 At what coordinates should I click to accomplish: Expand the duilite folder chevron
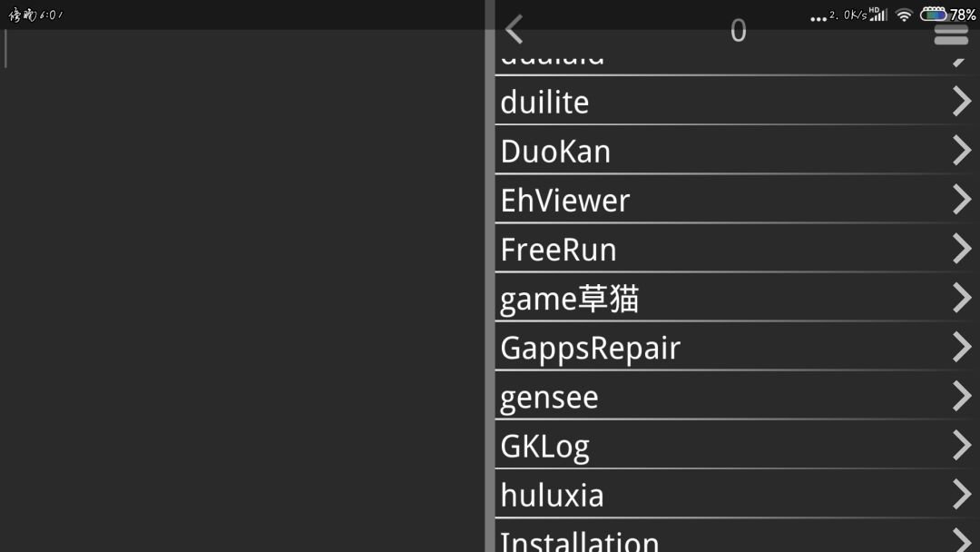tap(962, 102)
